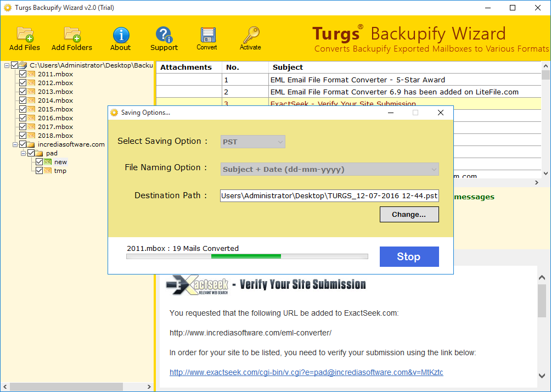551x392 pixels.
Task: Click the email list horizontal scroll-right arrow
Action: [537, 182]
